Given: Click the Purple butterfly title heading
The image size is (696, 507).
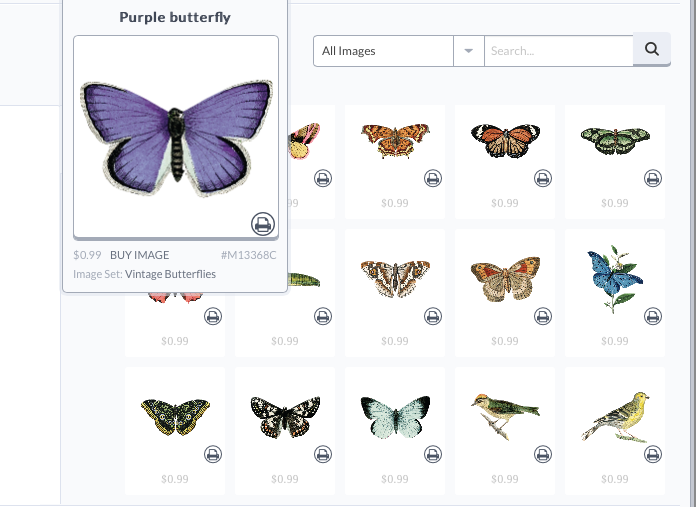Looking at the screenshot, I should [x=175, y=17].
